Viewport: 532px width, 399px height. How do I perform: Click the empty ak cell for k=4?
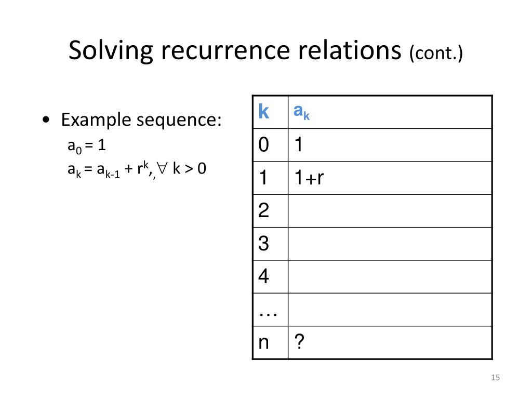tap(390, 276)
